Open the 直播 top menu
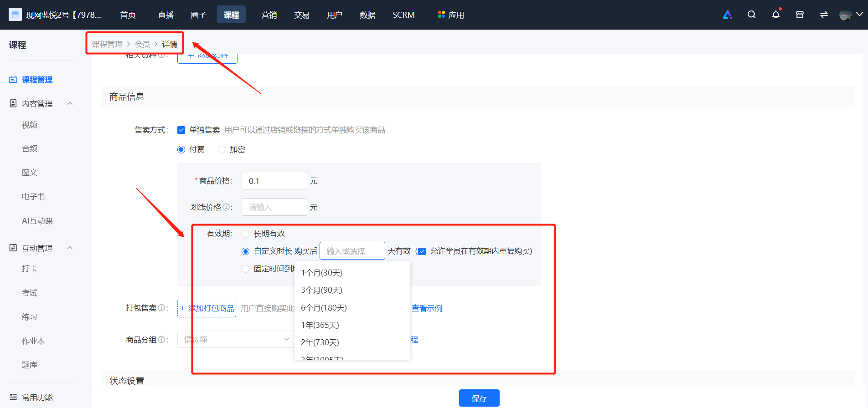This screenshot has height=408, width=868. 166,15
